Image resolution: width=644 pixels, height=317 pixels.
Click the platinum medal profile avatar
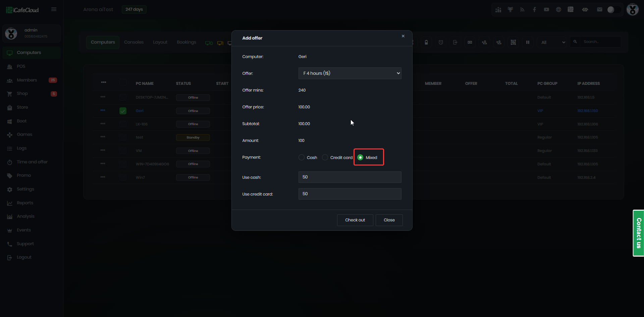633,10
